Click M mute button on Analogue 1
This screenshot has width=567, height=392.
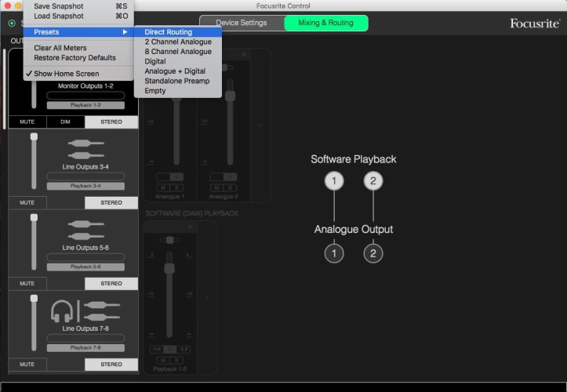click(x=163, y=187)
